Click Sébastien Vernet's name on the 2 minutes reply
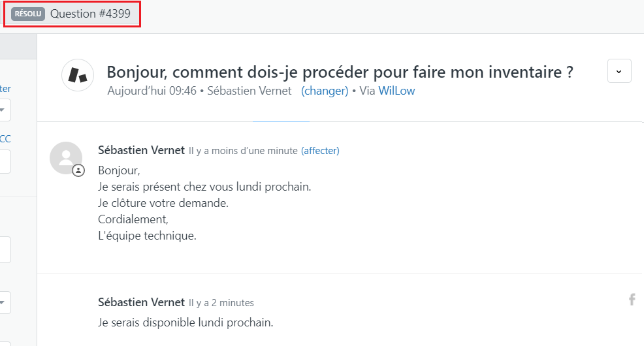The height and width of the screenshot is (346, 644). click(141, 302)
